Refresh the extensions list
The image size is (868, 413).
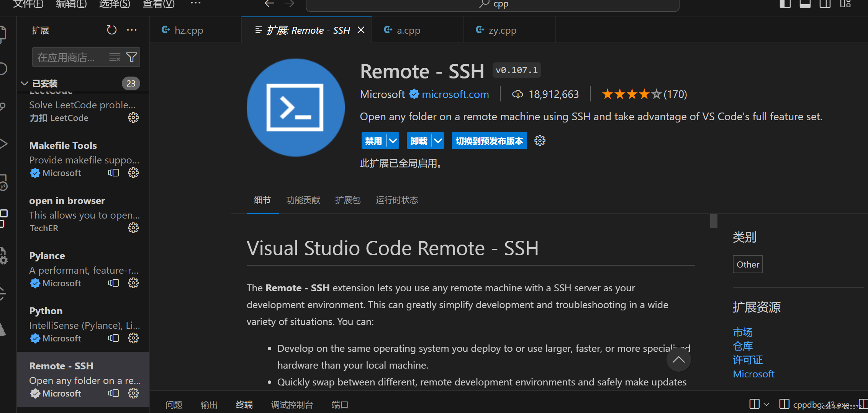(x=111, y=30)
